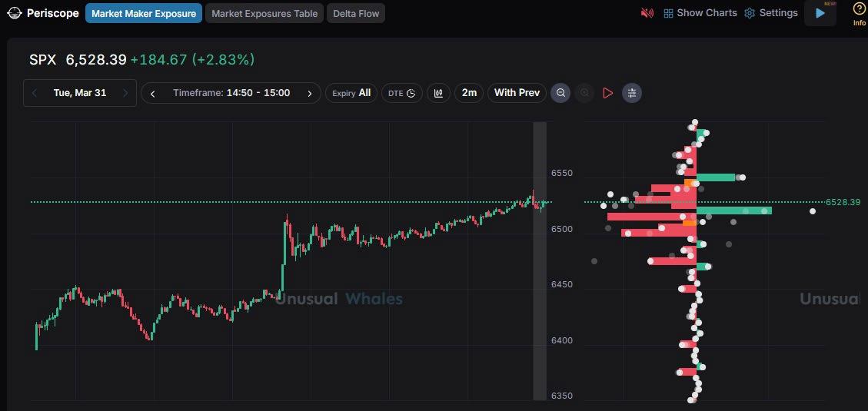Open the 2m interval dropdown
The height and width of the screenshot is (411, 868).
[x=468, y=93]
